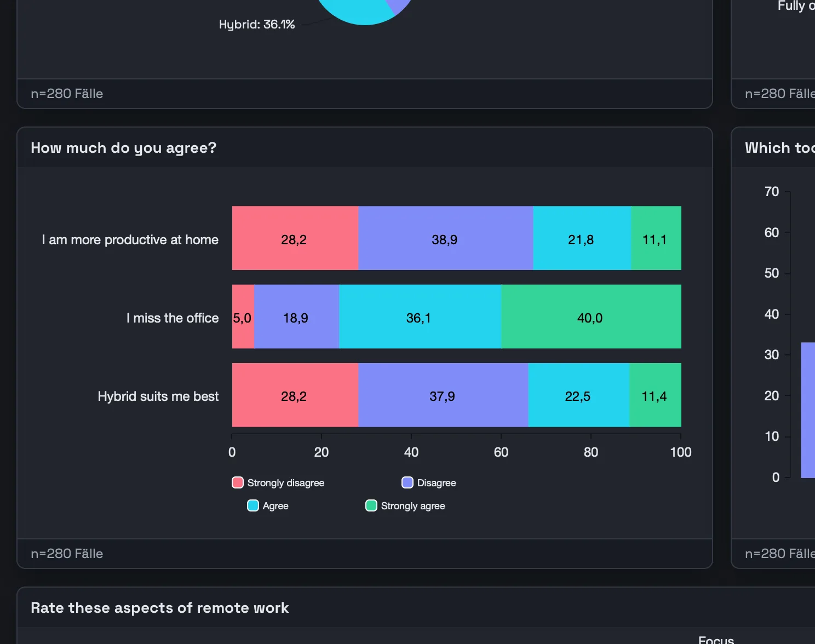Click the "Hybrid: 36.1%" pie label

point(257,24)
